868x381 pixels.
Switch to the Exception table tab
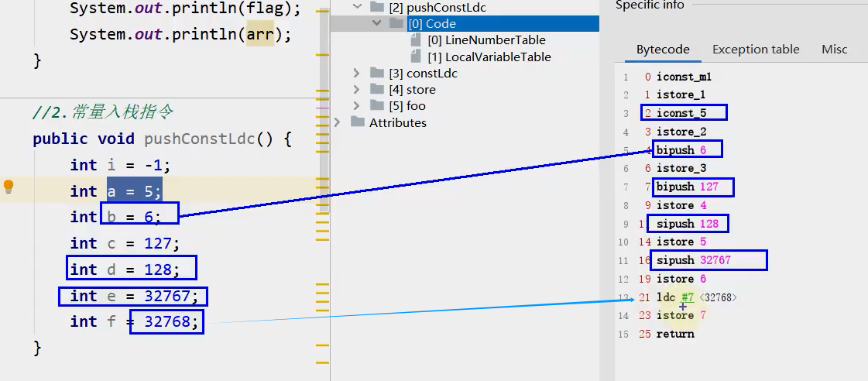click(756, 50)
